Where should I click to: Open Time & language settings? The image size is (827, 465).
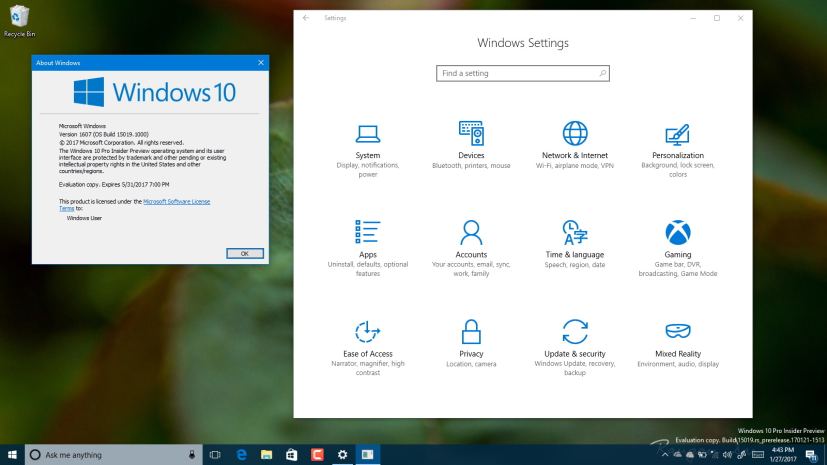[x=575, y=245]
